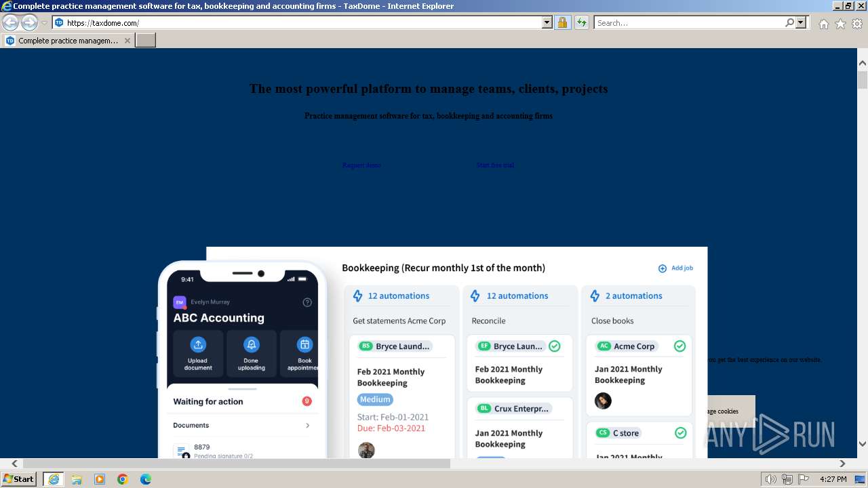Open Internet Explorer from the taskbar
The image size is (868, 488).
pos(53,479)
